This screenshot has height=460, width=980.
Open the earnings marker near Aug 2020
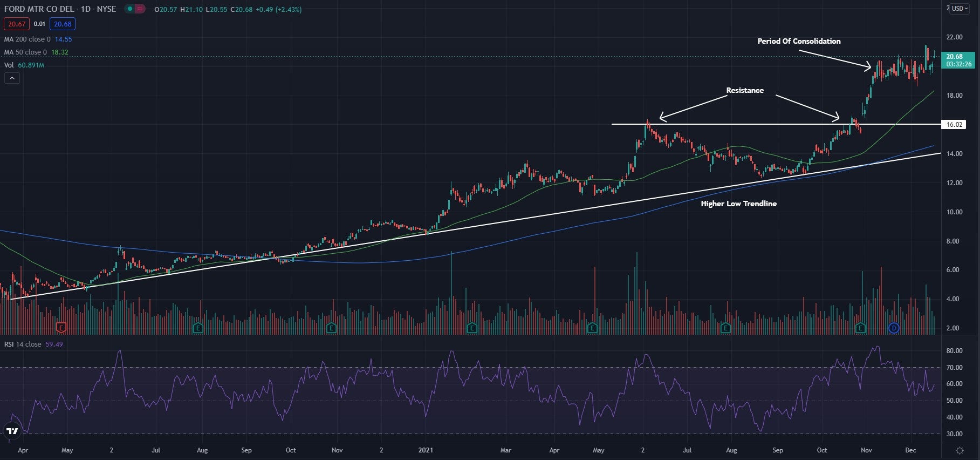pyautogui.click(x=198, y=328)
